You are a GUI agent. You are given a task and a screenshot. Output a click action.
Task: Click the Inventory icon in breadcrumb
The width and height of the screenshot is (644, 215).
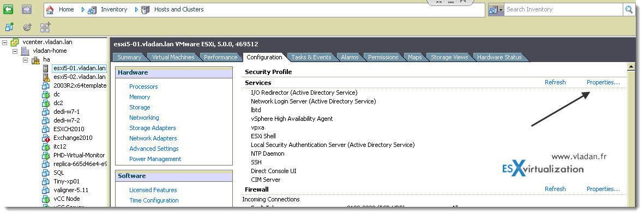click(92, 9)
